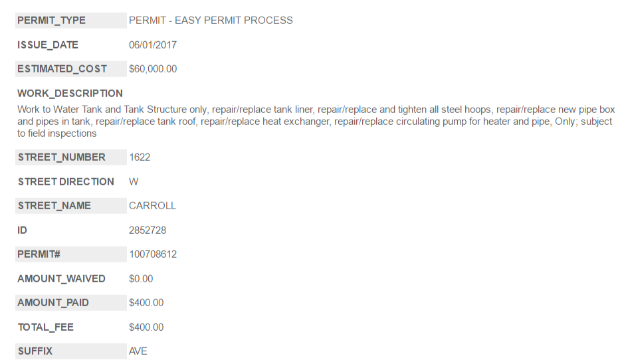This screenshot has width=618, height=364.
Task: Select the street name CARROLL
Action: pos(152,206)
